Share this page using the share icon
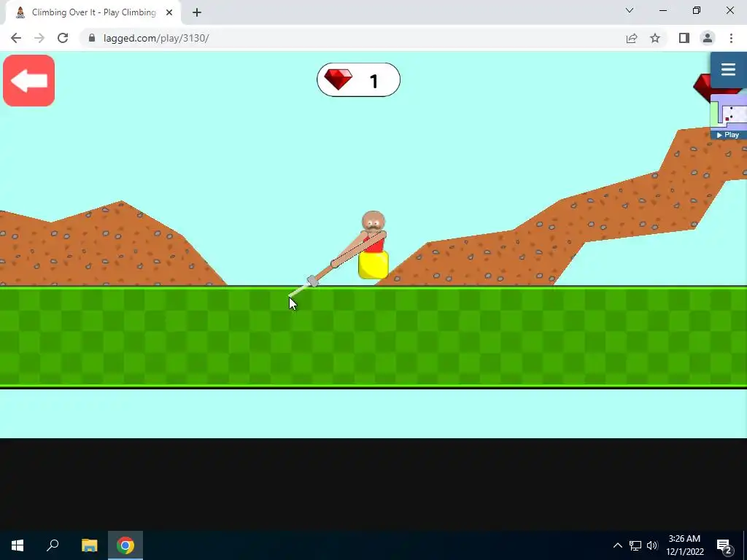Screen dimensions: 747x560 click(x=632, y=38)
